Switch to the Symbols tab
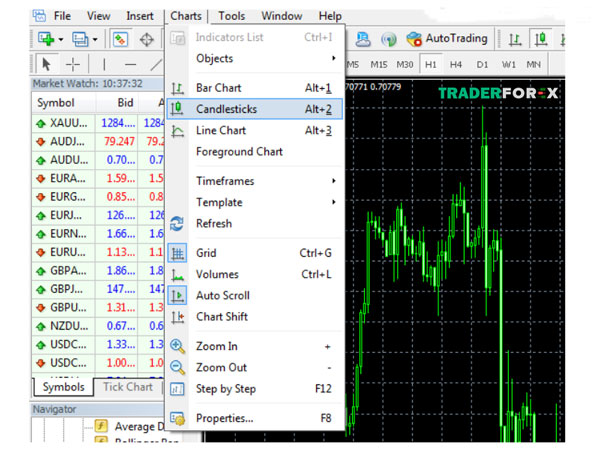 [64, 387]
